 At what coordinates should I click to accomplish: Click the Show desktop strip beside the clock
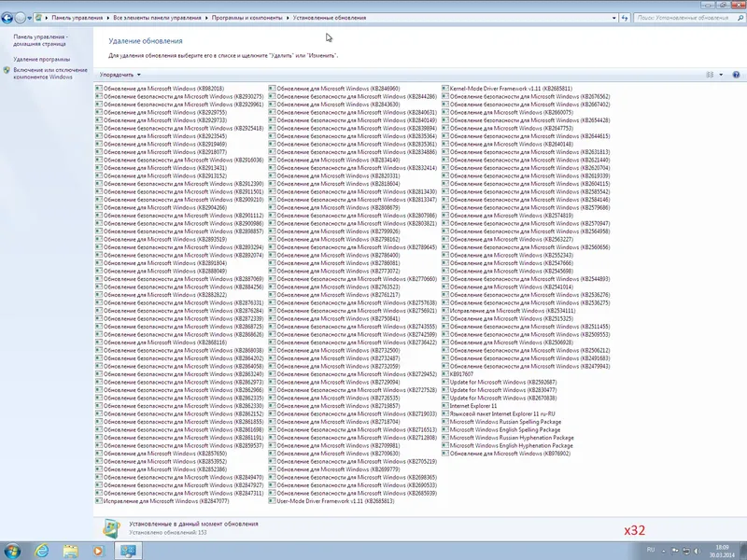[743, 551]
